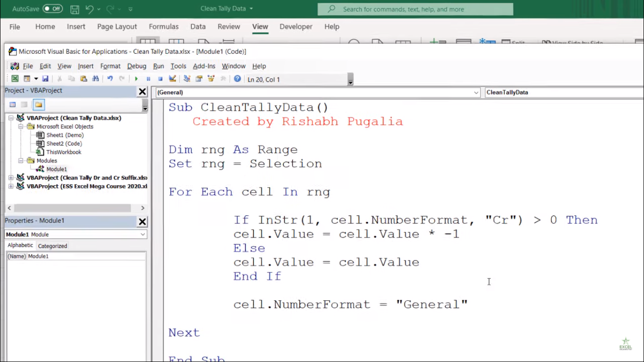Click the Excel search box
Image resolution: width=644 pixels, height=362 pixels.
415,9
